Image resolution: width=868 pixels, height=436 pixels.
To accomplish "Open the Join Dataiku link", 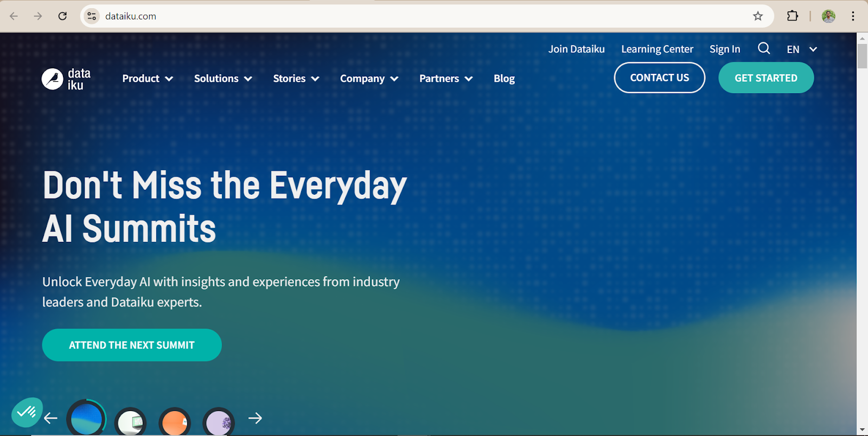I will pyautogui.click(x=576, y=49).
